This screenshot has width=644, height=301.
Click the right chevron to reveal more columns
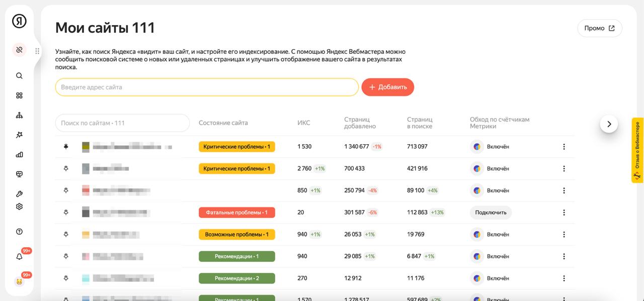609,123
